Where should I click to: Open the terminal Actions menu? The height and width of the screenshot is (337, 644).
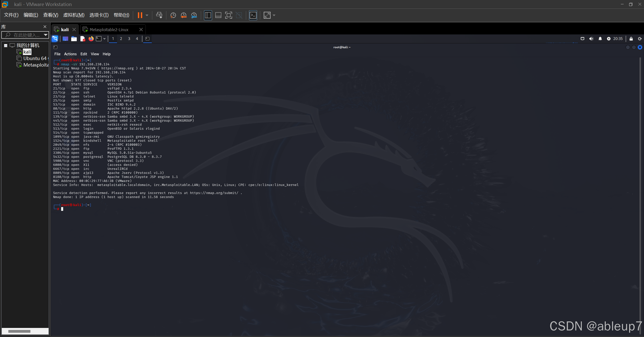[70, 54]
